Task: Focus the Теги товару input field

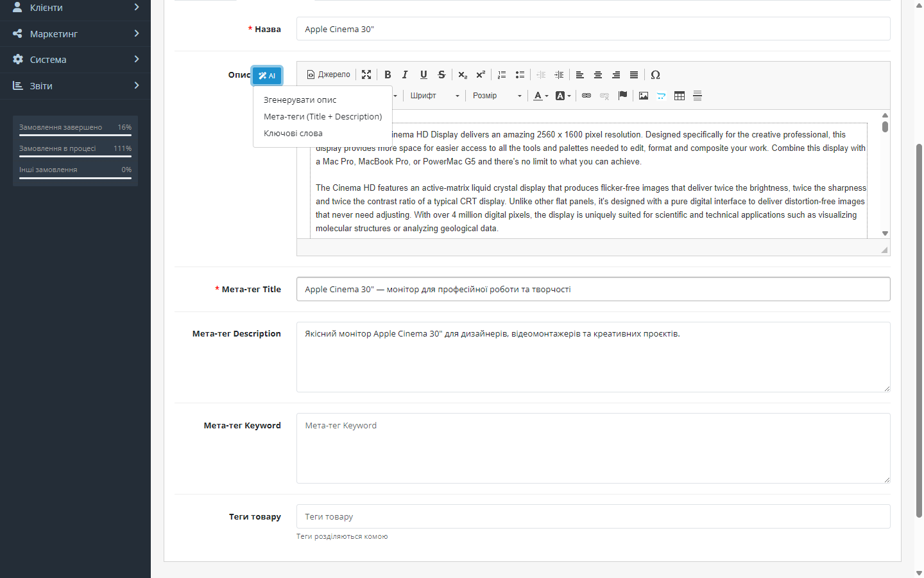Action: 594,516
